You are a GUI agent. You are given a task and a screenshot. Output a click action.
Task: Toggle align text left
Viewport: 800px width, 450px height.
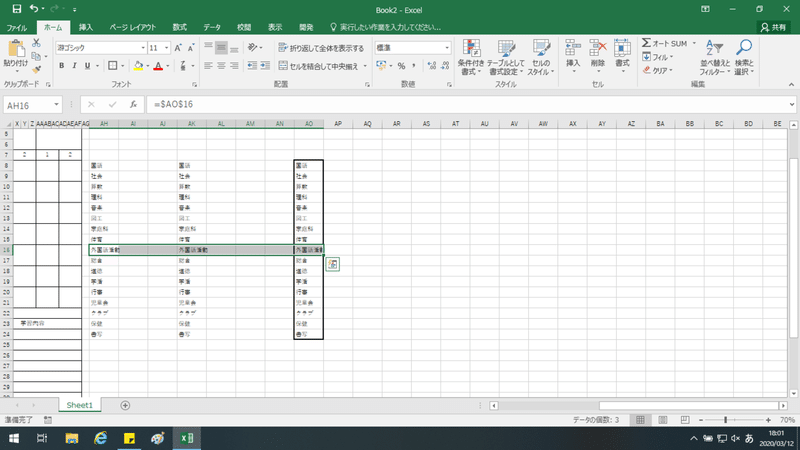[x=208, y=66]
